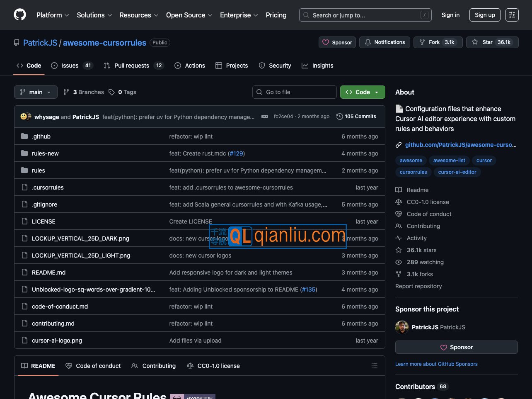Click the Go to file input
Viewport: 532px width, 399px height.
click(x=295, y=92)
